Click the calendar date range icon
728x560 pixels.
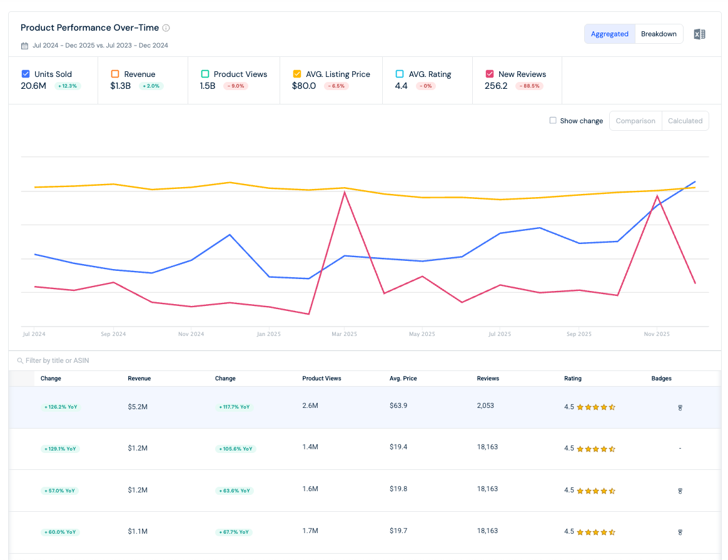[x=24, y=46]
